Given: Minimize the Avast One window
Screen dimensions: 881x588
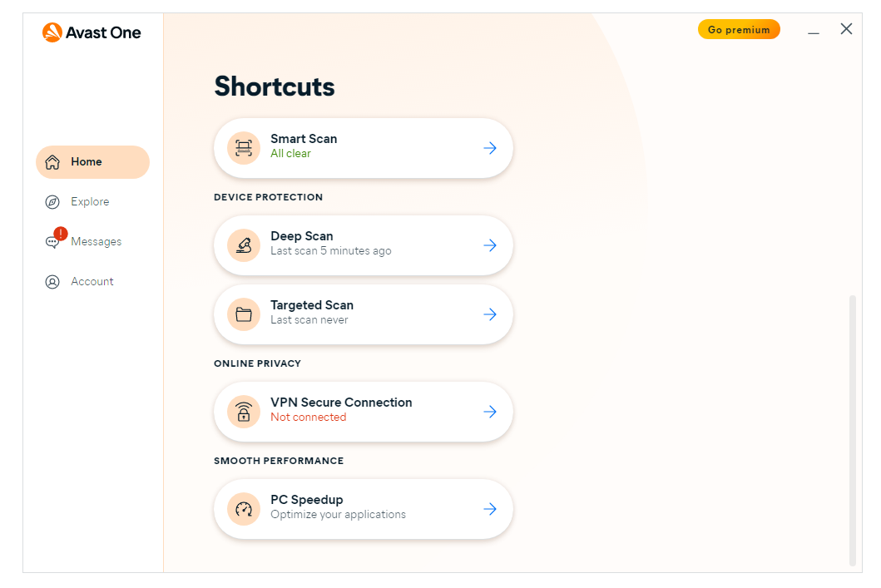Looking at the screenshot, I should (x=814, y=30).
